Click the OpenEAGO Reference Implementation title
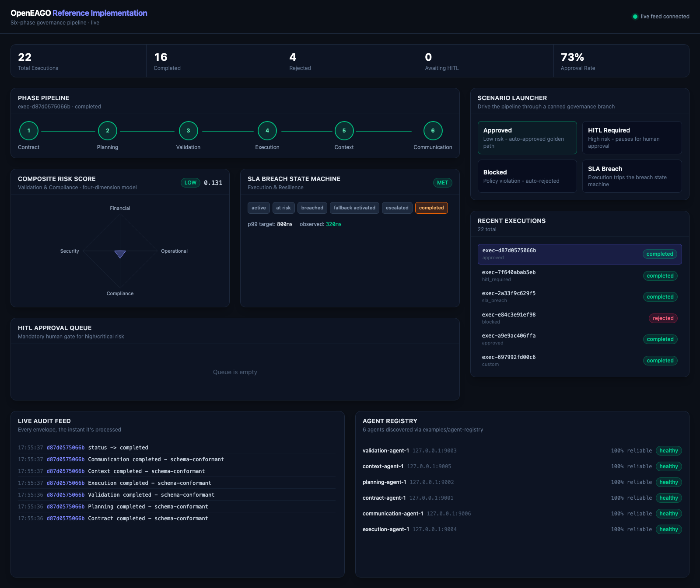This screenshot has width=700, height=588. pos(79,13)
